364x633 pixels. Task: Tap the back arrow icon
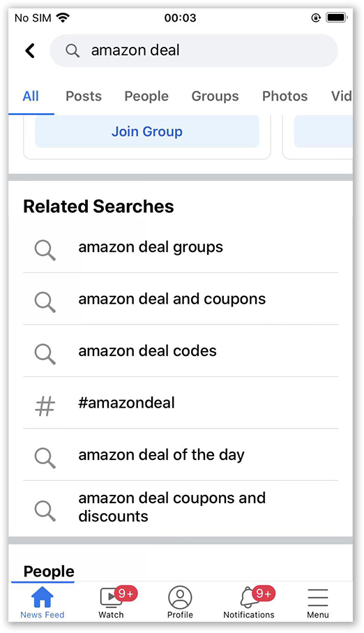click(x=30, y=51)
